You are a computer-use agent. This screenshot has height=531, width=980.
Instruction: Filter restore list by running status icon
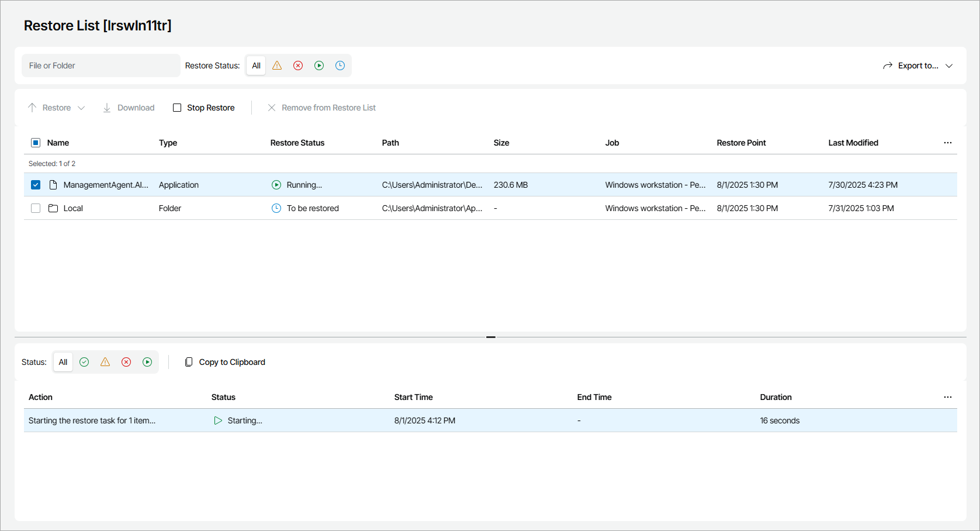point(319,65)
